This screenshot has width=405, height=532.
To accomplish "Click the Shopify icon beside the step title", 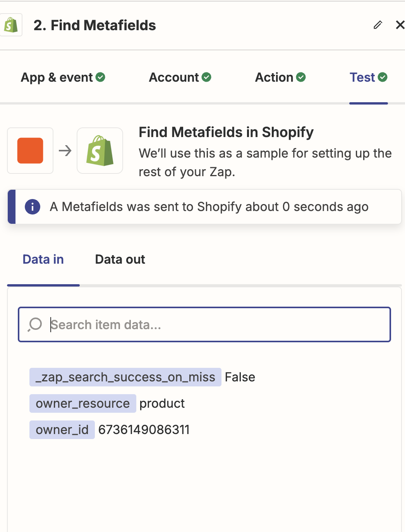I will pos(11,25).
